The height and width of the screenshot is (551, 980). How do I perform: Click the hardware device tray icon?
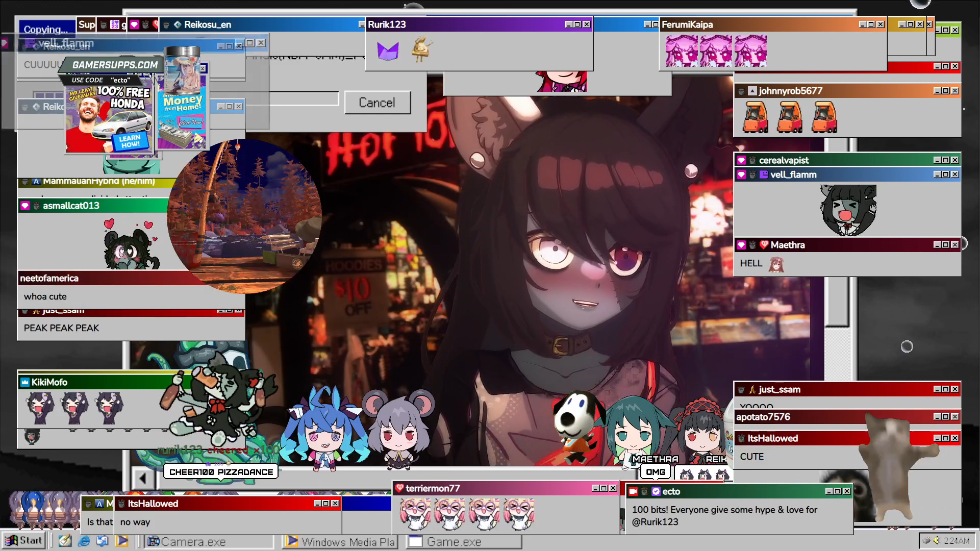pyautogui.click(x=926, y=540)
